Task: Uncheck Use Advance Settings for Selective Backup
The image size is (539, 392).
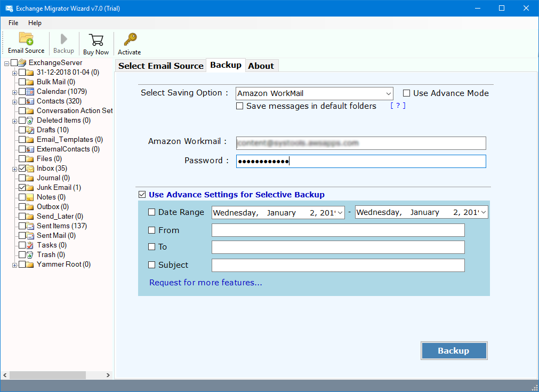Action: pyautogui.click(x=142, y=195)
